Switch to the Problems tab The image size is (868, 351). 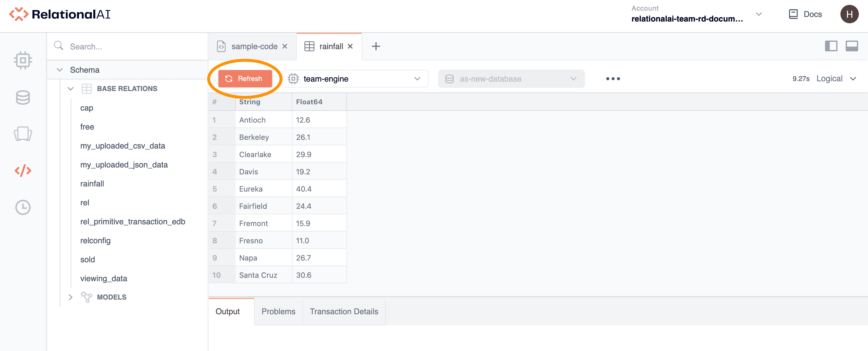pos(278,312)
